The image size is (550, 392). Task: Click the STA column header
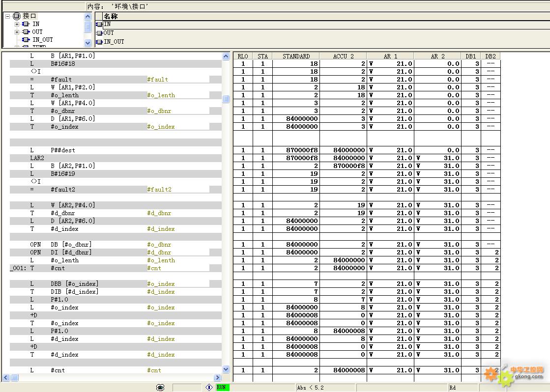click(x=263, y=56)
